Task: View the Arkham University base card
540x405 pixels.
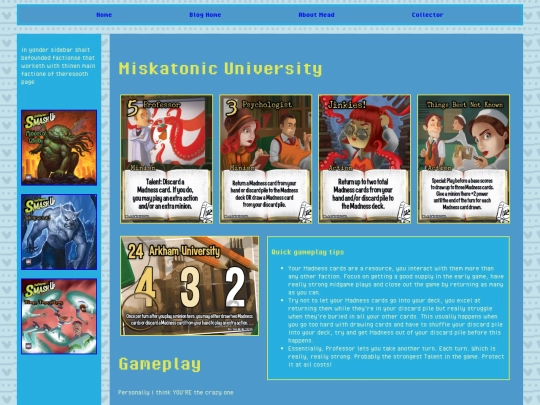Action: (x=190, y=286)
